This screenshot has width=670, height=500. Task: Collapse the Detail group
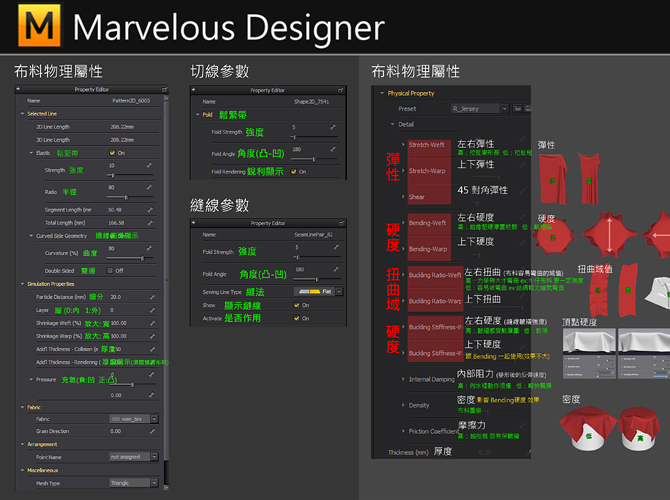[392, 124]
